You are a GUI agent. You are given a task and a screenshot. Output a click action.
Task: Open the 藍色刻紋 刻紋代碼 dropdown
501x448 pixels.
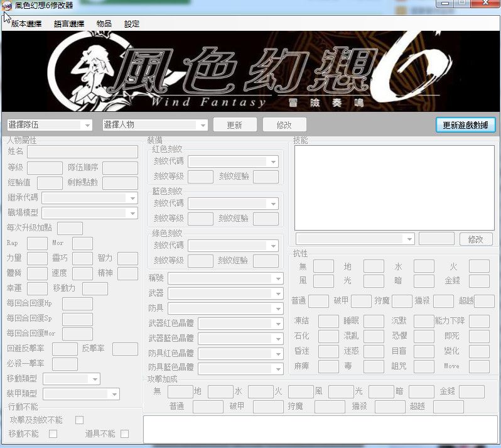click(x=234, y=204)
